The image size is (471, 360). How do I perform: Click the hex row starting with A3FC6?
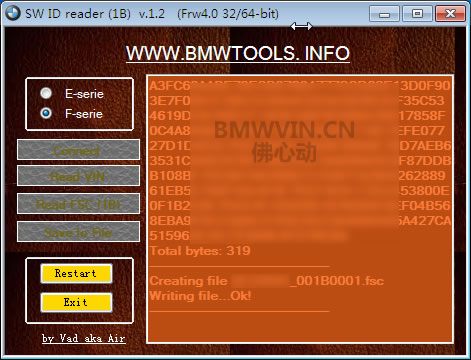pos(300,86)
